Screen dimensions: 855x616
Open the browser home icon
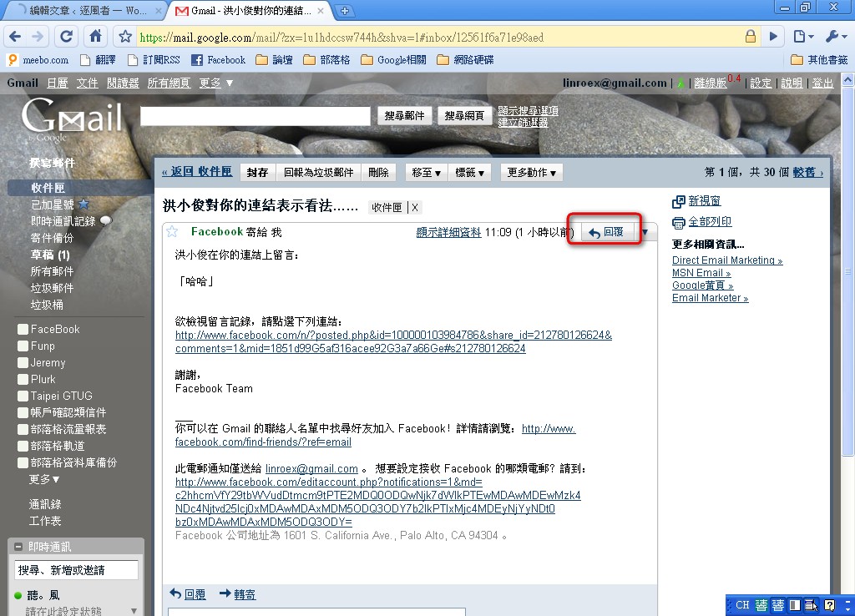tap(95, 37)
